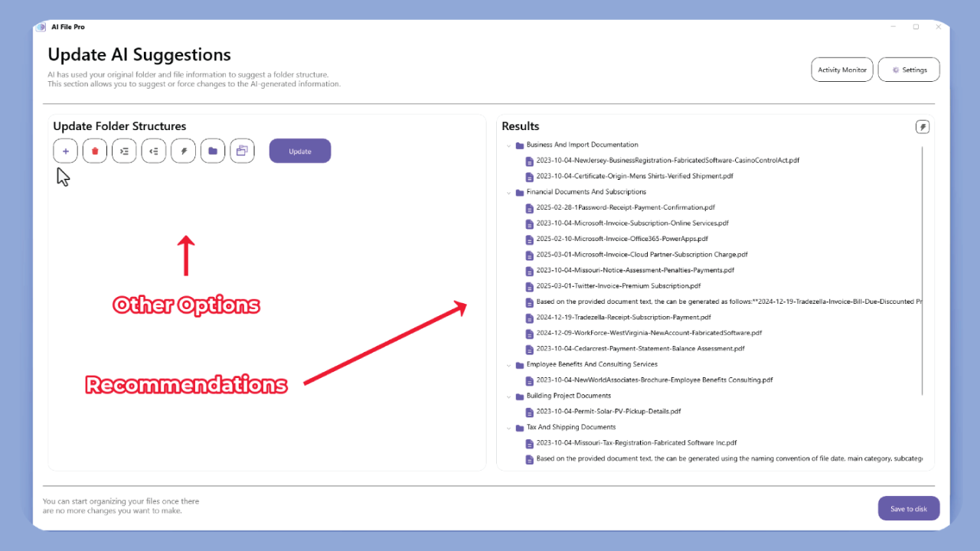
Task: Click the Employee Benefits And Consulting Services folder icon
Action: pos(520,365)
